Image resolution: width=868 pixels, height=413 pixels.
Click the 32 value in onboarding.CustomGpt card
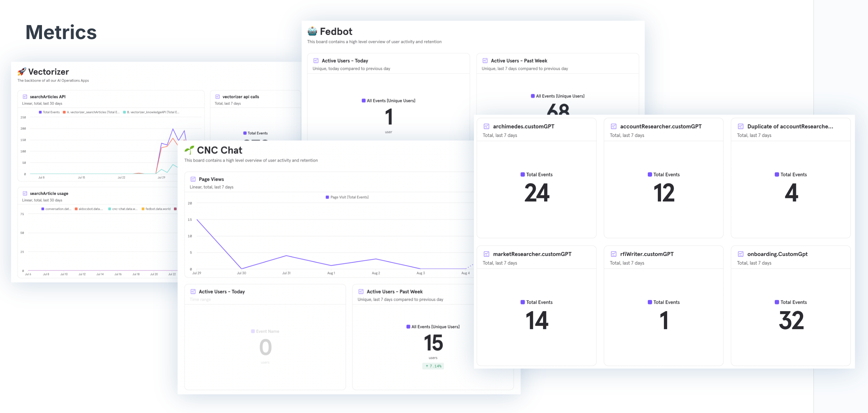tap(791, 321)
